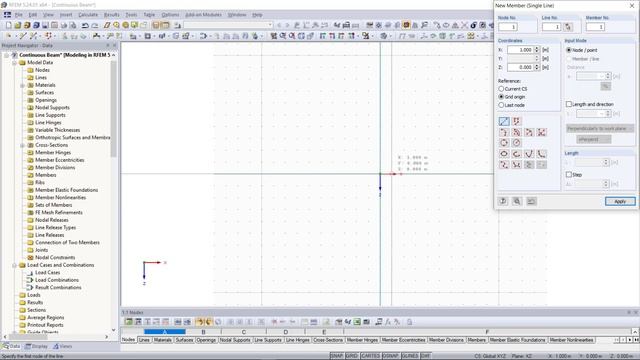Click the Save disk icon
640x360 pixels.
click(x=45, y=25)
